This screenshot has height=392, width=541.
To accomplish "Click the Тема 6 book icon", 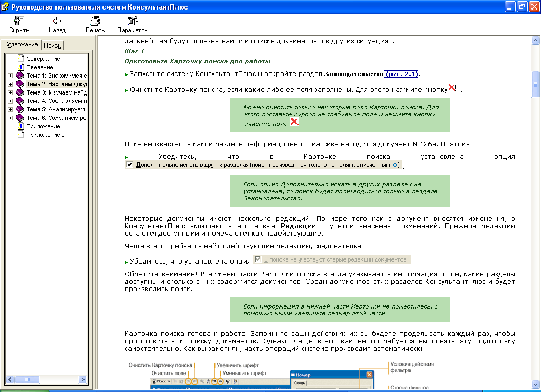I will click(x=20, y=117).
